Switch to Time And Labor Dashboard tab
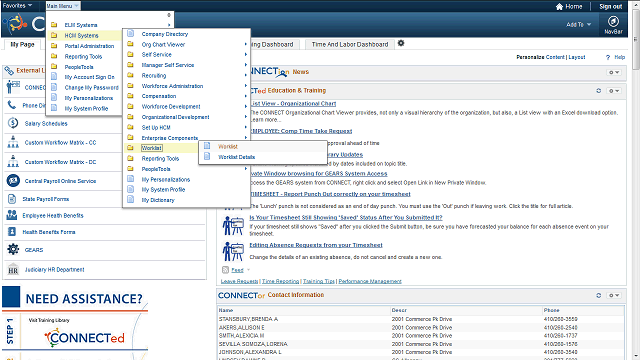Image resolution: width=640 pixels, height=360 pixels. click(350, 44)
